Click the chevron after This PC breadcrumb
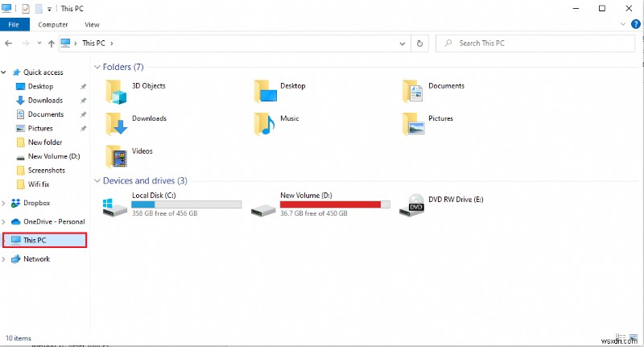The image size is (644, 347). click(112, 43)
